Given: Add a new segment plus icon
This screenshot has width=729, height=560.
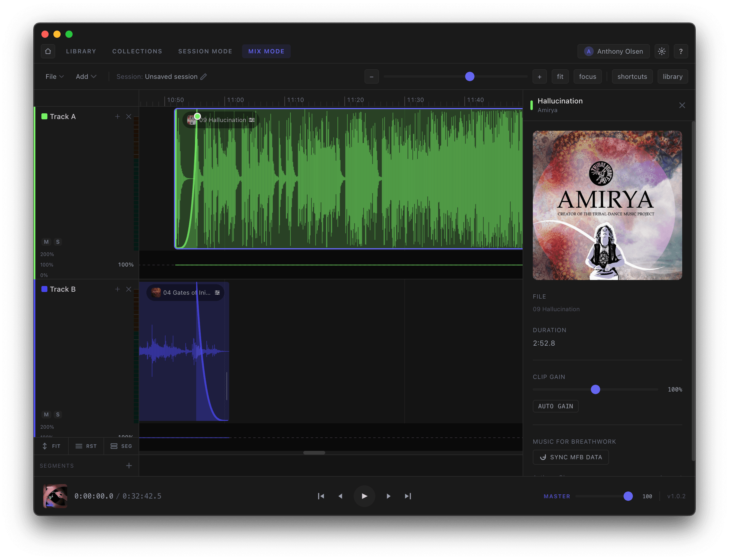Looking at the screenshot, I should (x=129, y=466).
